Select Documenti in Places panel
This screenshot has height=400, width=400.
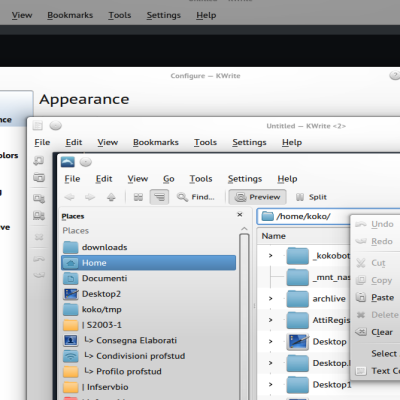click(149, 278)
